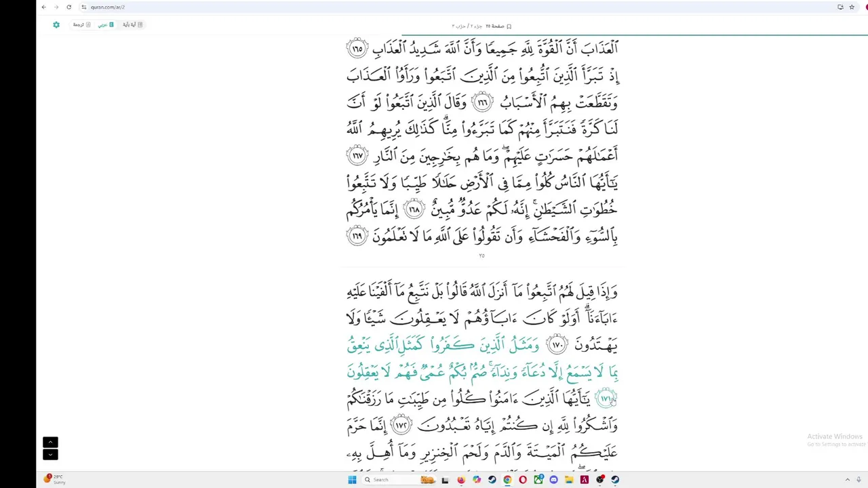The width and height of the screenshot is (868, 488).
Task: Click the browser back arrow
Action: [44, 7]
